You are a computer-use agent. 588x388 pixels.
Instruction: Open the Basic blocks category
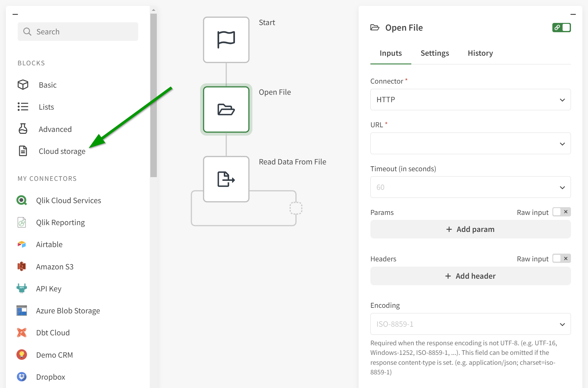tap(47, 85)
